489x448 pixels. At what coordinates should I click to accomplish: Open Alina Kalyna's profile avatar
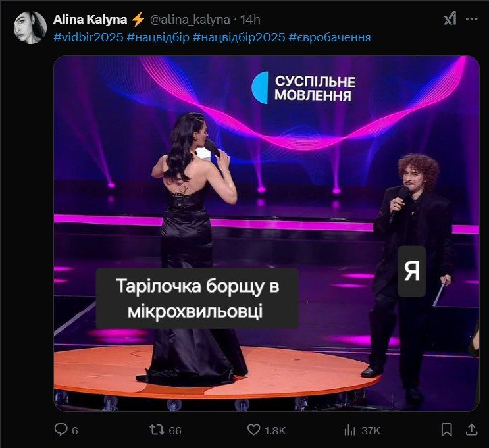pyautogui.click(x=30, y=28)
